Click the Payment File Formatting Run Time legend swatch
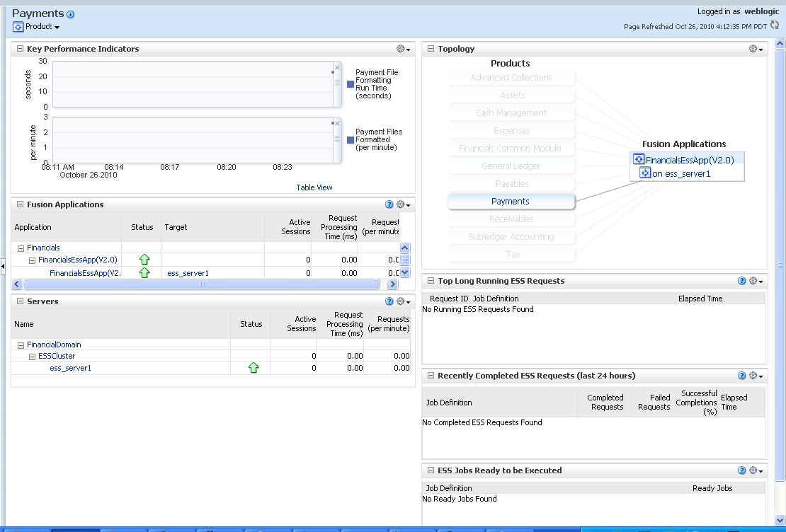 (x=351, y=84)
